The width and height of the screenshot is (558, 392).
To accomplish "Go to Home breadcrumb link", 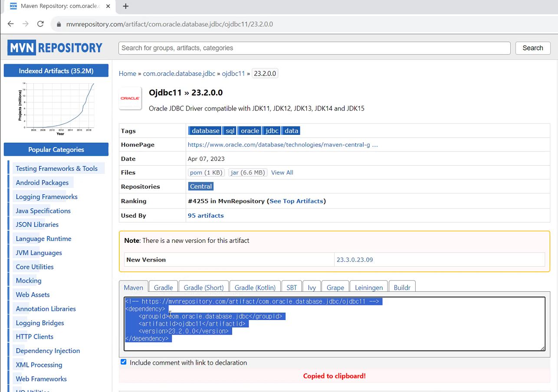I will click(128, 74).
